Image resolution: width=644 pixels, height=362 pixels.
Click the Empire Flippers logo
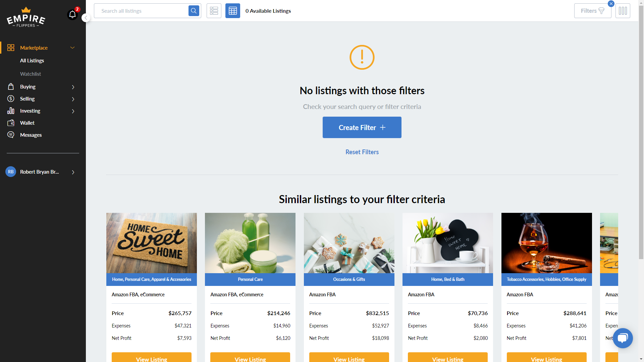[26, 17]
